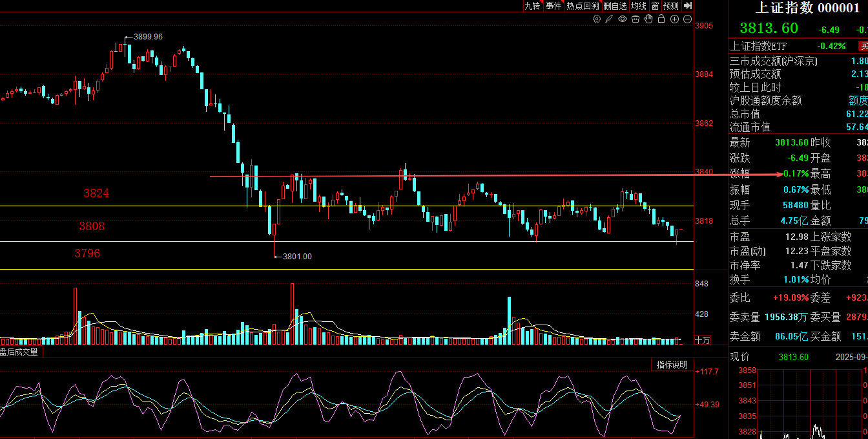
Task: Click the 市盈 12.98 value
Action: click(798, 237)
